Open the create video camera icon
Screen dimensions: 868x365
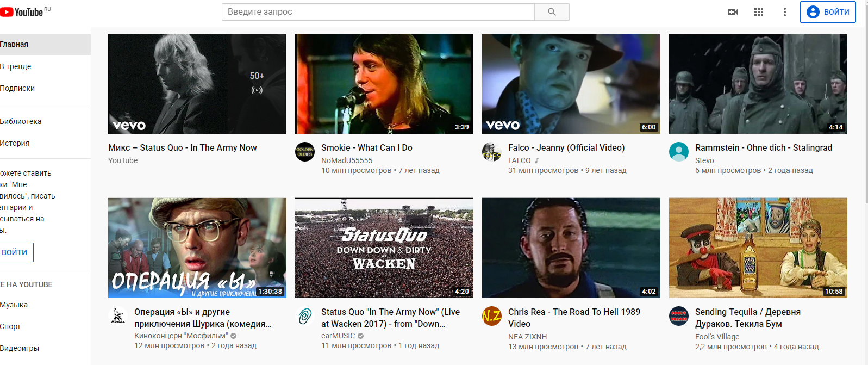pos(733,12)
